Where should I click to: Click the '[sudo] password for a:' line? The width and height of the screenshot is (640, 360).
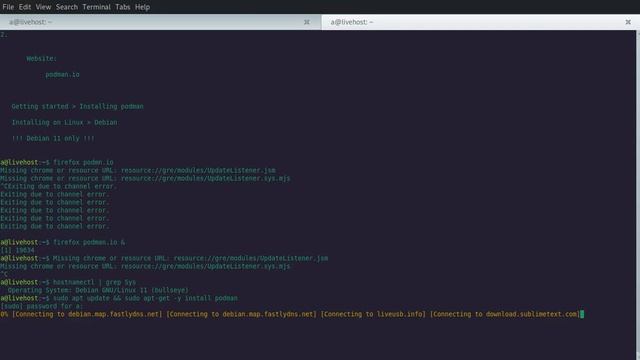42,306
